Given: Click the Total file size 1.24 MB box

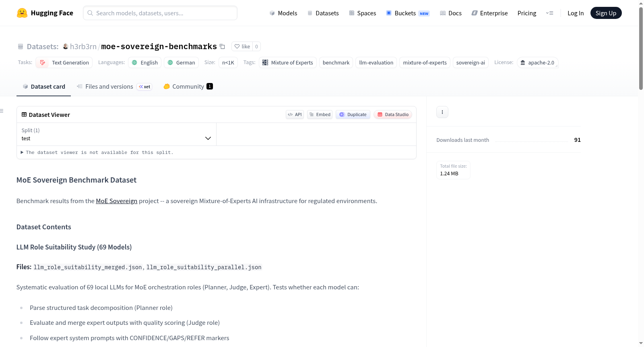Looking at the screenshot, I should [x=453, y=170].
